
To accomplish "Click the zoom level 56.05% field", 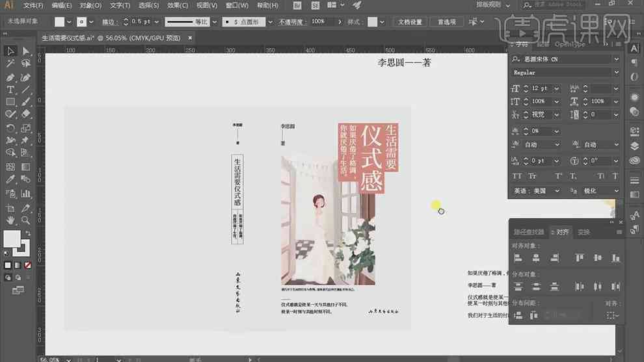I will coord(51,359).
